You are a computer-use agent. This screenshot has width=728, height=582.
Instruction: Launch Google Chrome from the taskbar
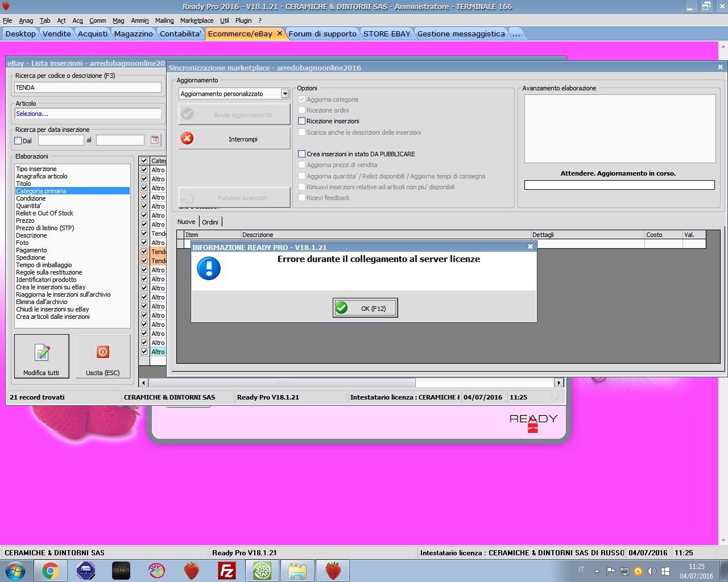click(x=51, y=571)
